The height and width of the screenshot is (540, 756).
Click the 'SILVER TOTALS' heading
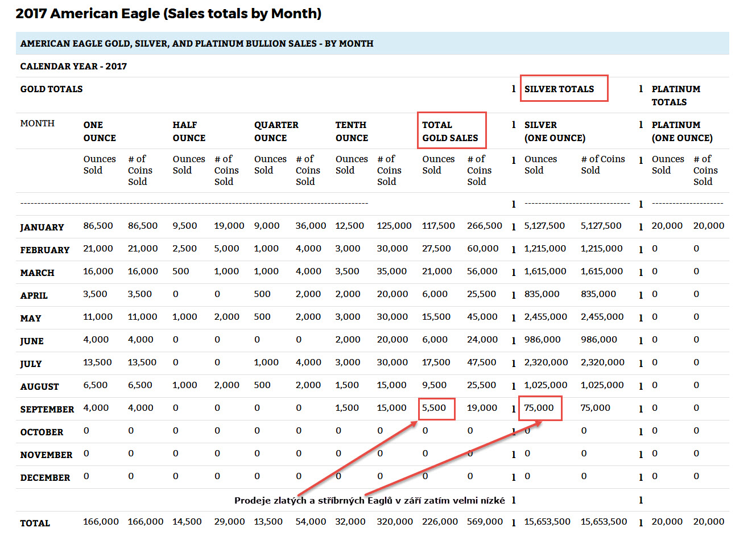coord(559,89)
